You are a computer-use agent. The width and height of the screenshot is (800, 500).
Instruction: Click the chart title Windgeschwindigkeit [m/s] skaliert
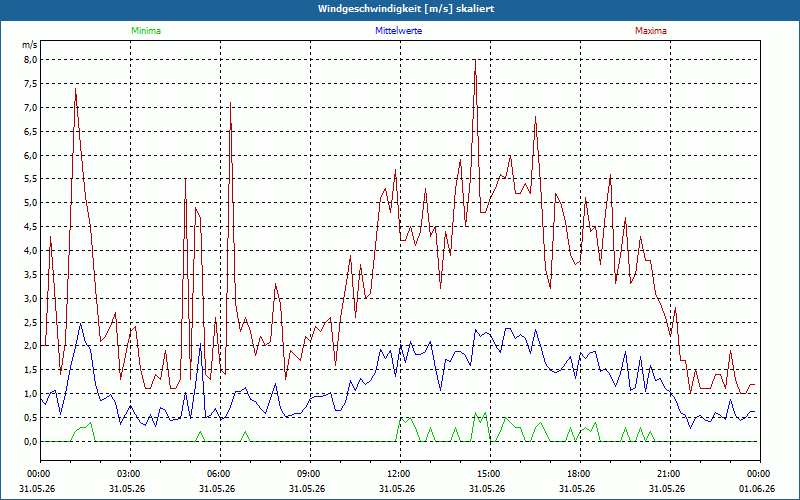406,9
